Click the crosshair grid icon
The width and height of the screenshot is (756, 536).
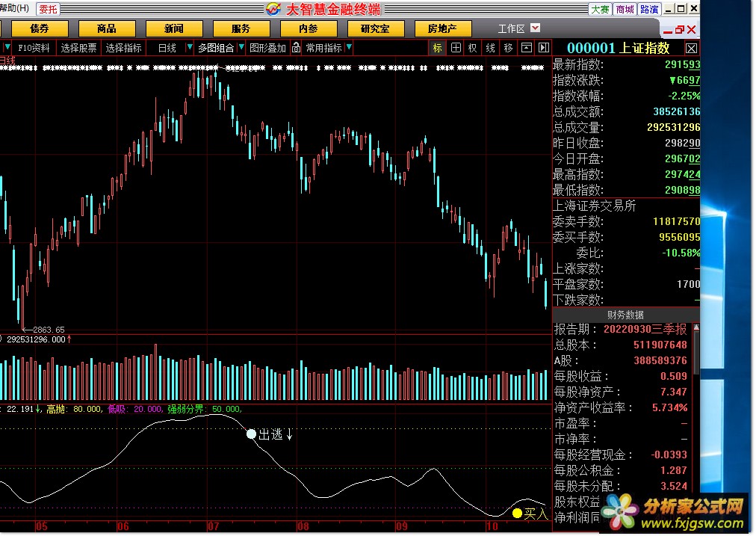coord(456,48)
